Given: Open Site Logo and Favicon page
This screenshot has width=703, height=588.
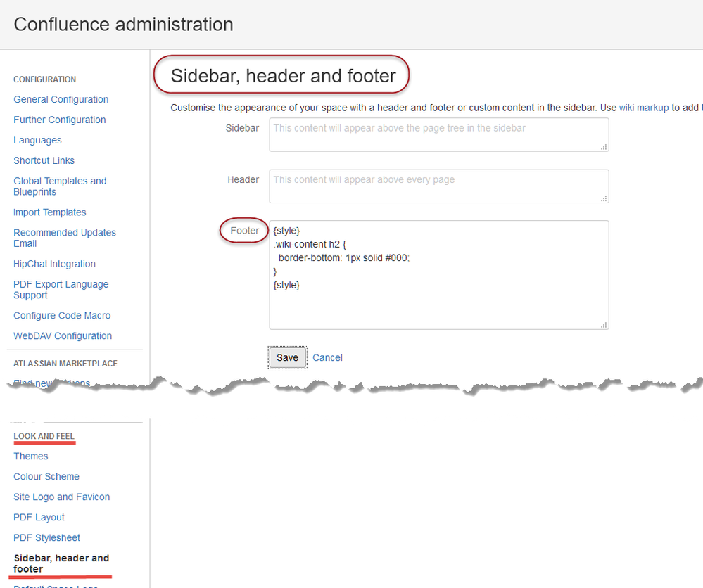Looking at the screenshot, I should (x=61, y=497).
